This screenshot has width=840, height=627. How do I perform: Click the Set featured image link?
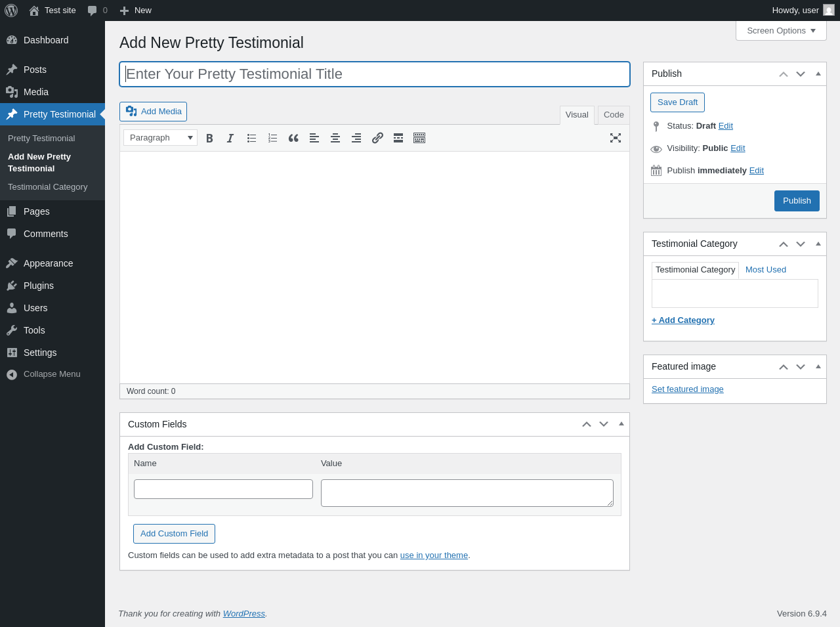pyautogui.click(x=687, y=389)
